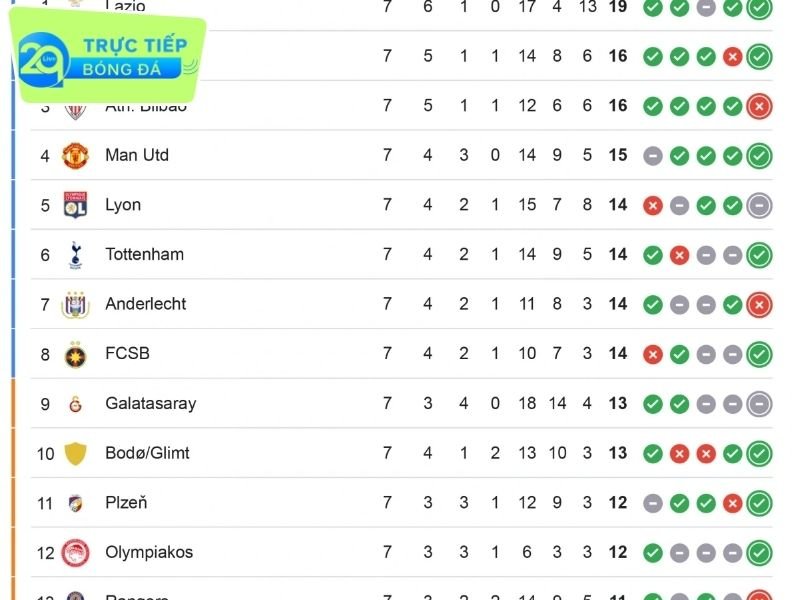Click the Olympiakos red crest
The height and width of the screenshot is (600, 800).
pos(75,552)
